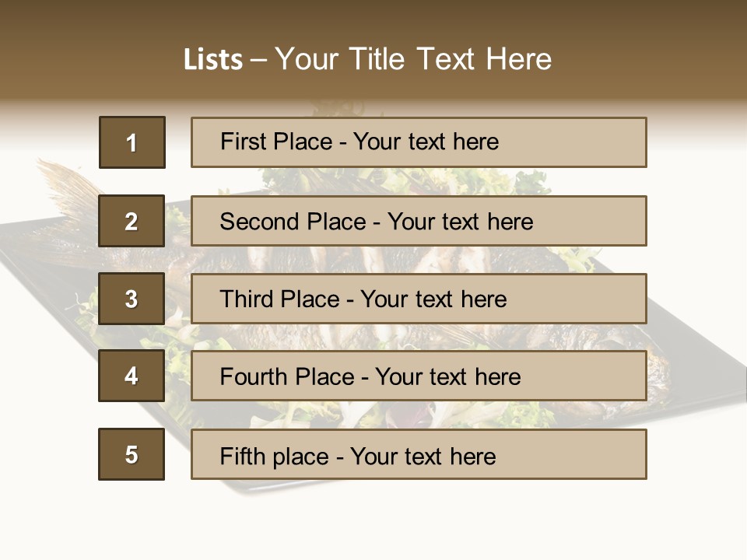Click the Fourth Place text bar

(x=419, y=376)
